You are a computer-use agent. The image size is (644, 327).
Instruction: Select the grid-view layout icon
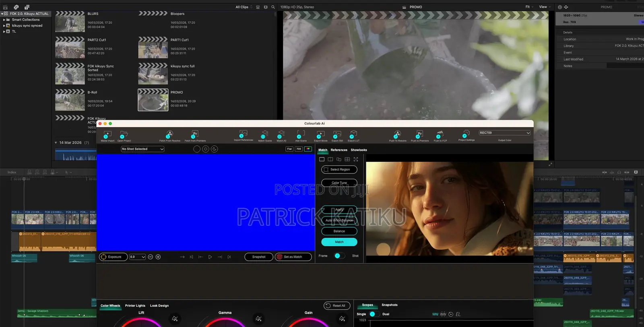tap(347, 159)
